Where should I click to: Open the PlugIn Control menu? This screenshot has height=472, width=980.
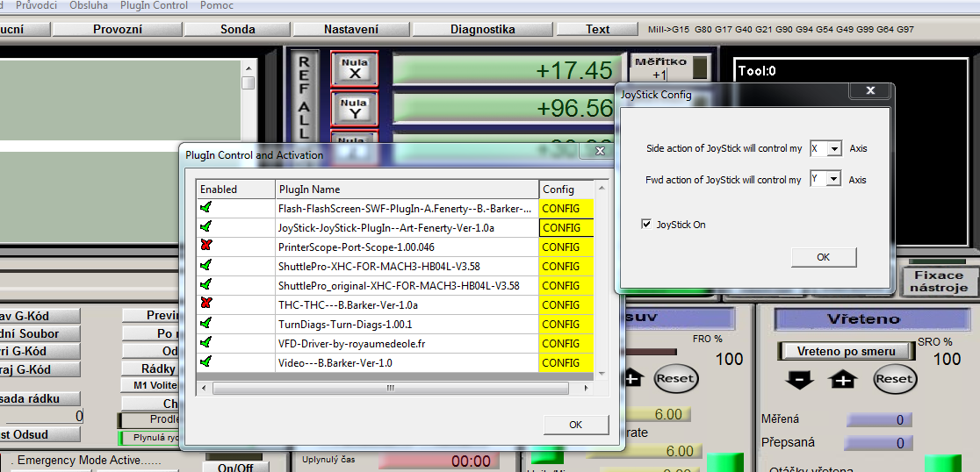(154, 5)
